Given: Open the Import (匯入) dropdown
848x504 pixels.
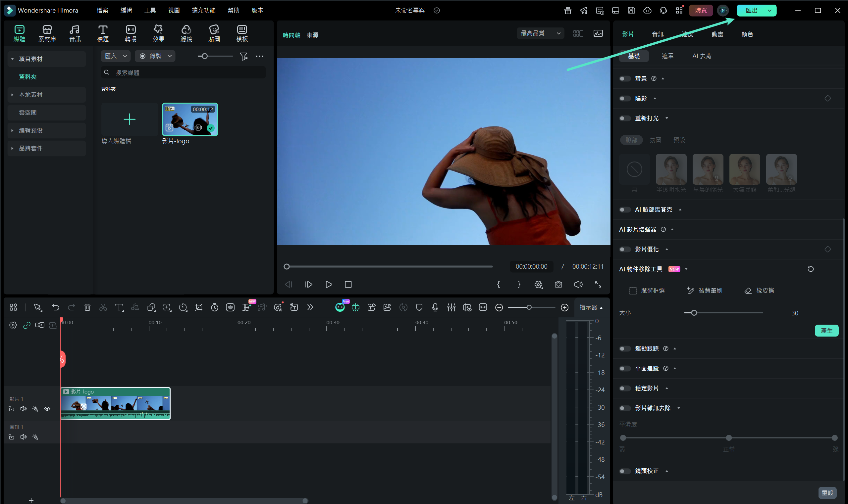Looking at the screenshot, I should 116,56.
